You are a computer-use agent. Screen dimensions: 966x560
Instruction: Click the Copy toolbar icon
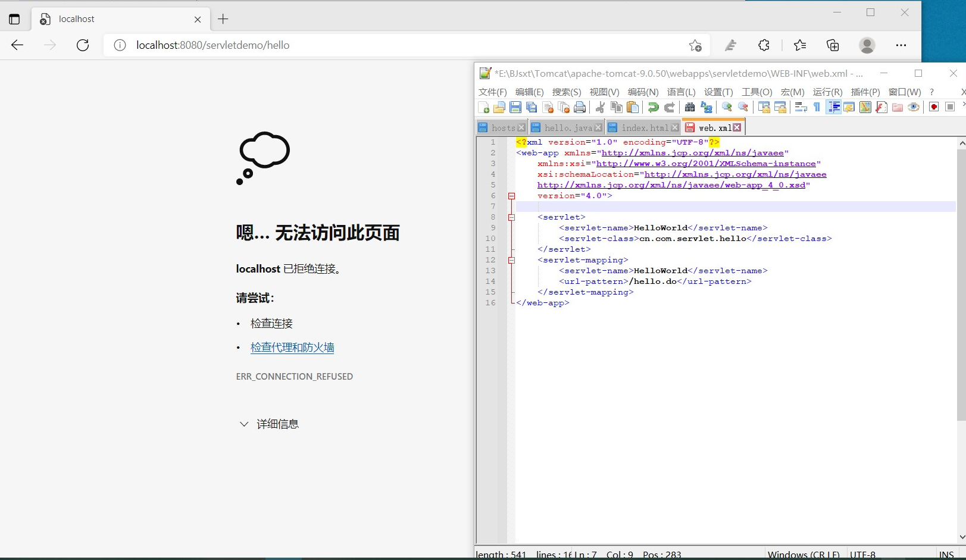[x=616, y=107]
